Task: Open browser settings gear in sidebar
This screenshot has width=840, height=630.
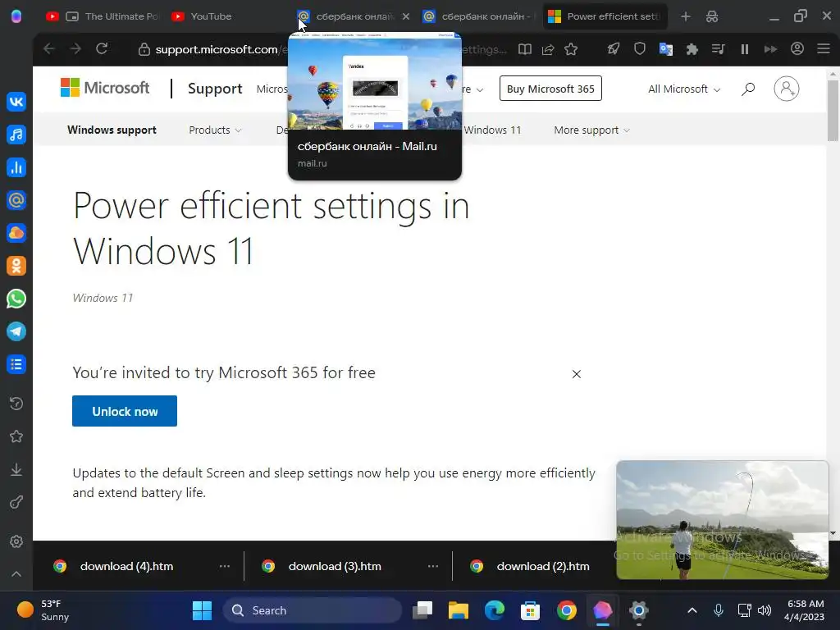Action: 16,541
